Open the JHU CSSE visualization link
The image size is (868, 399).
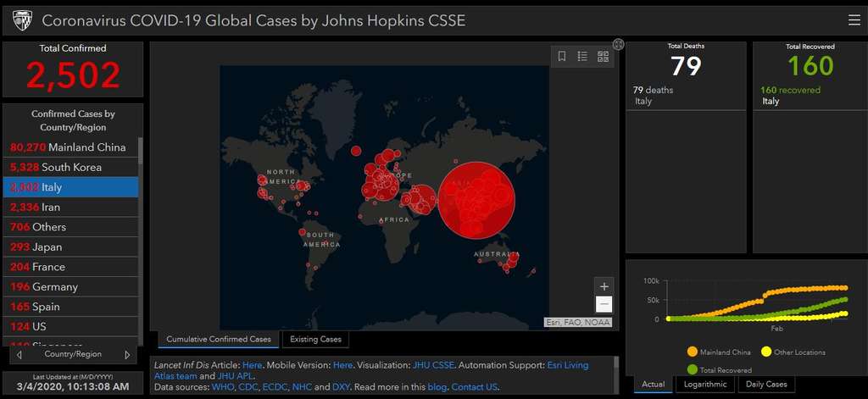coord(433,365)
